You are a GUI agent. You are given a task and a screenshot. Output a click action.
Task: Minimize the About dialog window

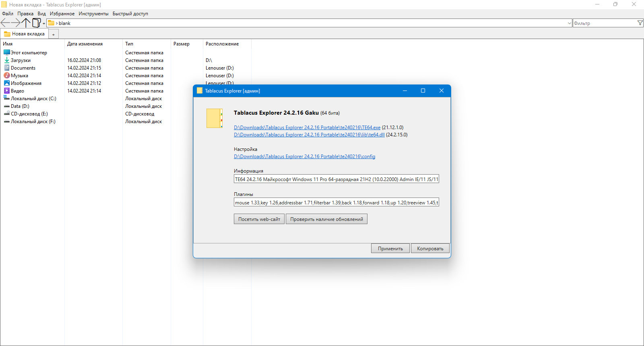pyautogui.click(x=405, y=91)
